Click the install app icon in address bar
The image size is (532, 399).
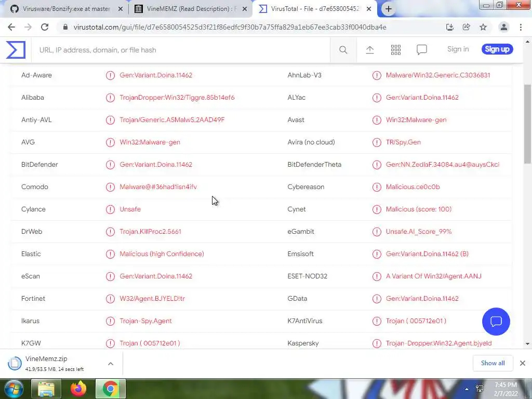pyautogui.click(x=449, y=27)
